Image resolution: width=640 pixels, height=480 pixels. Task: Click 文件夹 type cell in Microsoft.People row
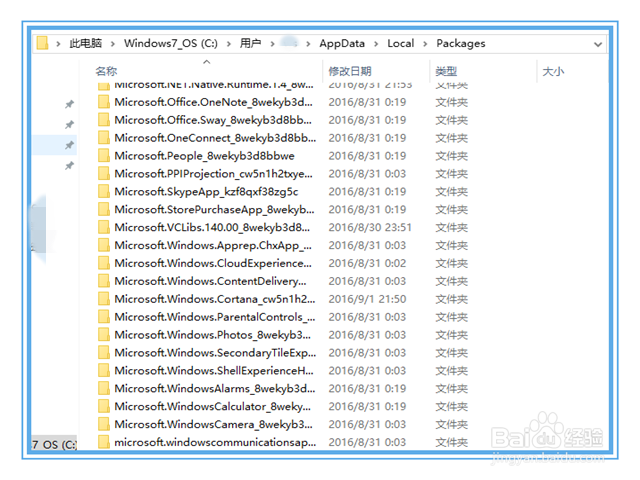click(451, 156)
